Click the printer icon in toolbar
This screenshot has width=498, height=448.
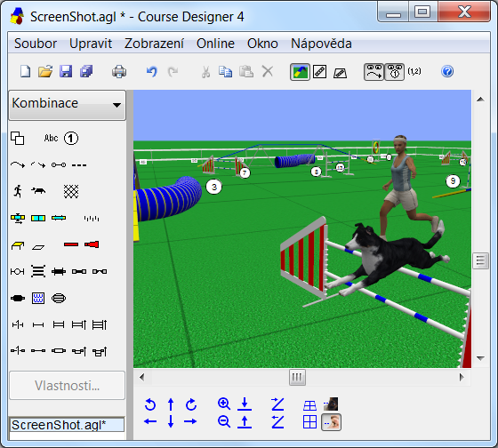click(119, 71)
